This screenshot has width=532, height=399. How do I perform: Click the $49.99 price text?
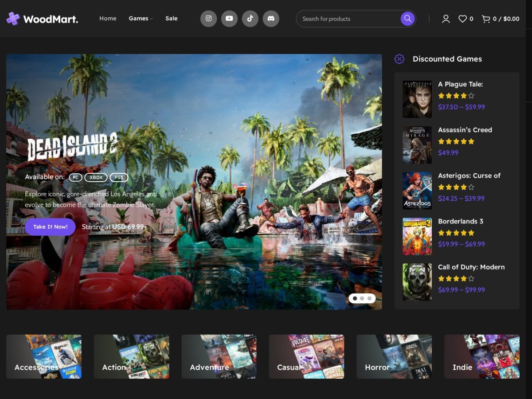448,153
